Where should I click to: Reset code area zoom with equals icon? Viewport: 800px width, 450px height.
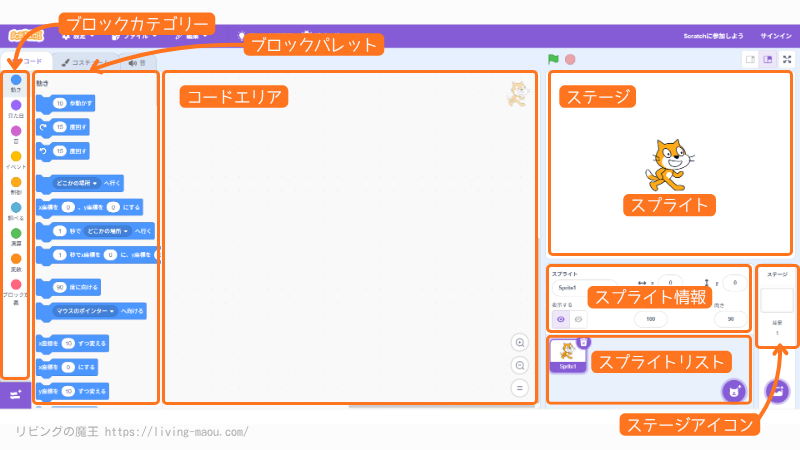pos(519,387)
